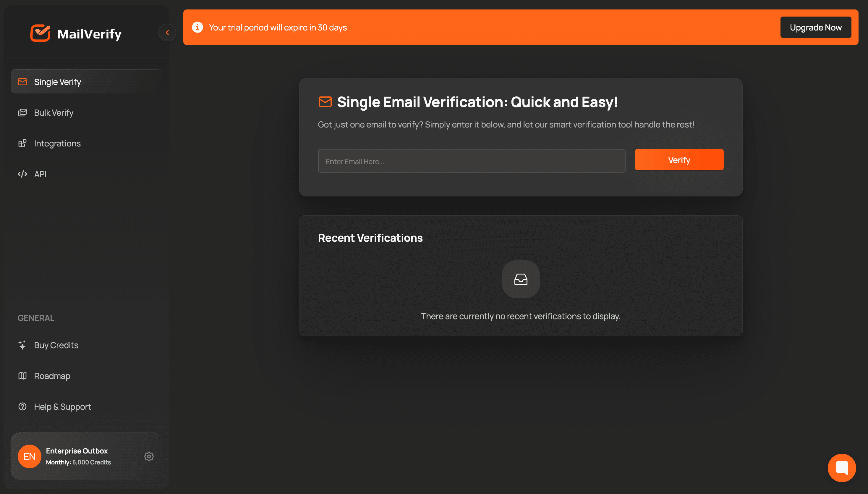
Task: Open the Help & Support page
Action: (62, 406)
